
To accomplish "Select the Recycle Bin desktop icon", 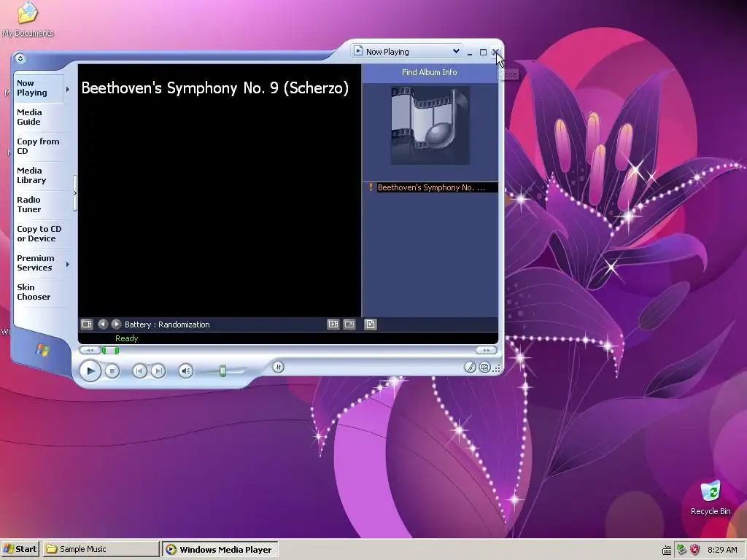I will pos(711,497).
